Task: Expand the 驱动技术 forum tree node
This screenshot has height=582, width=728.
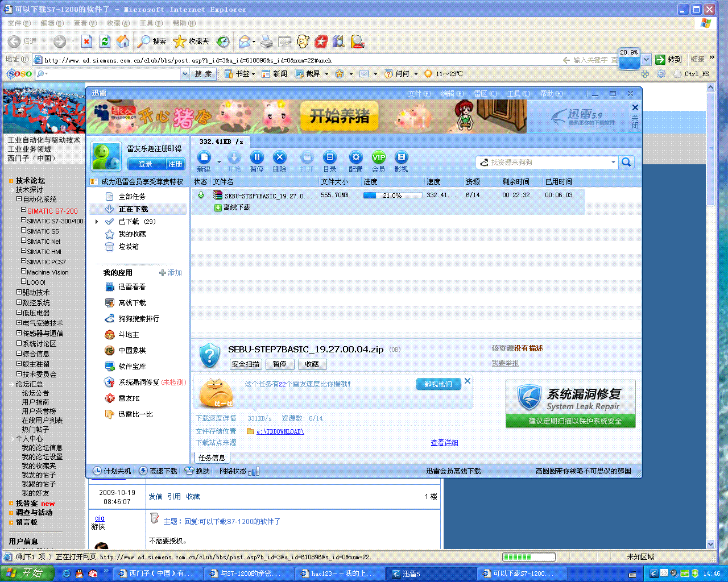Action: pos(19,292)
